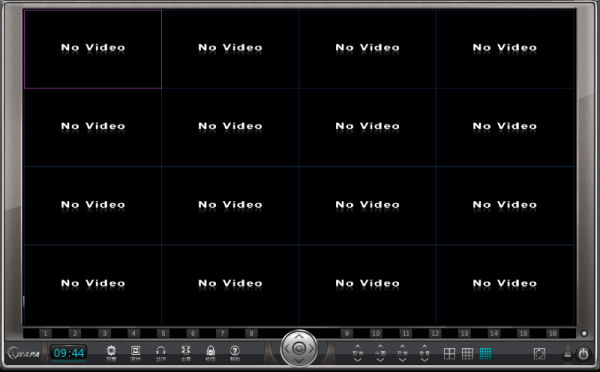The width and height of the screenshot is (600, 372).
Task: Select the second-row third video pane
Action: (368, 127)
